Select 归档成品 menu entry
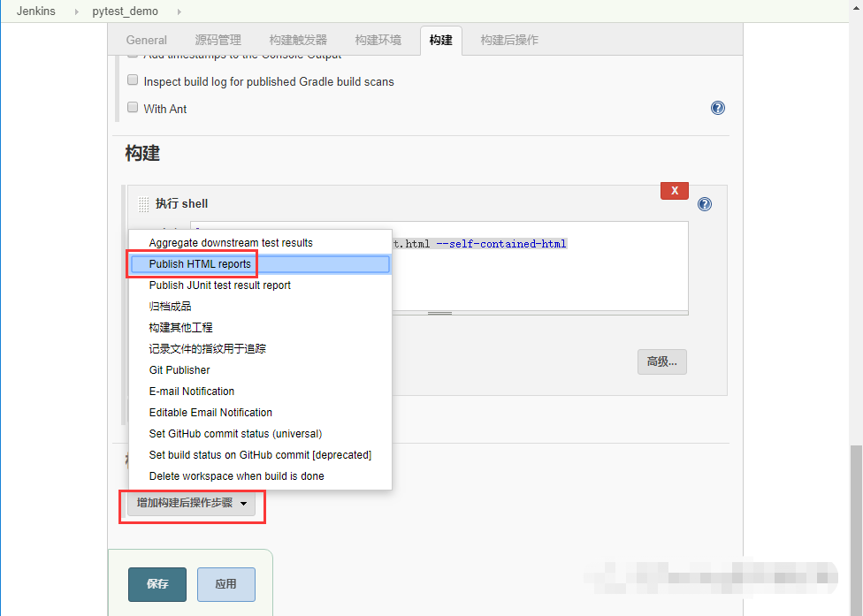The width and height of the screenshot is (863, 616). (x=260, y=307)
